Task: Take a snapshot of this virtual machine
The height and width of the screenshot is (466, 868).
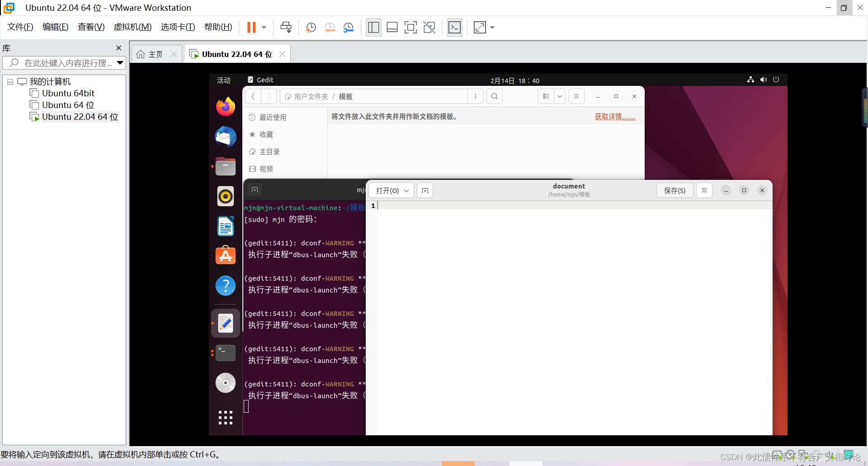Action: [x=311, y=27]
